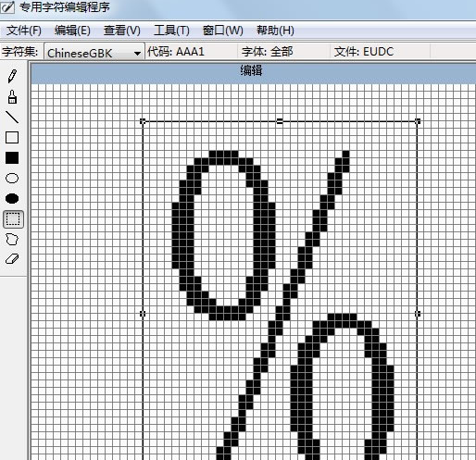Click the top-middle selection resize handle
The image size is (476, 460).
[280, 121]
